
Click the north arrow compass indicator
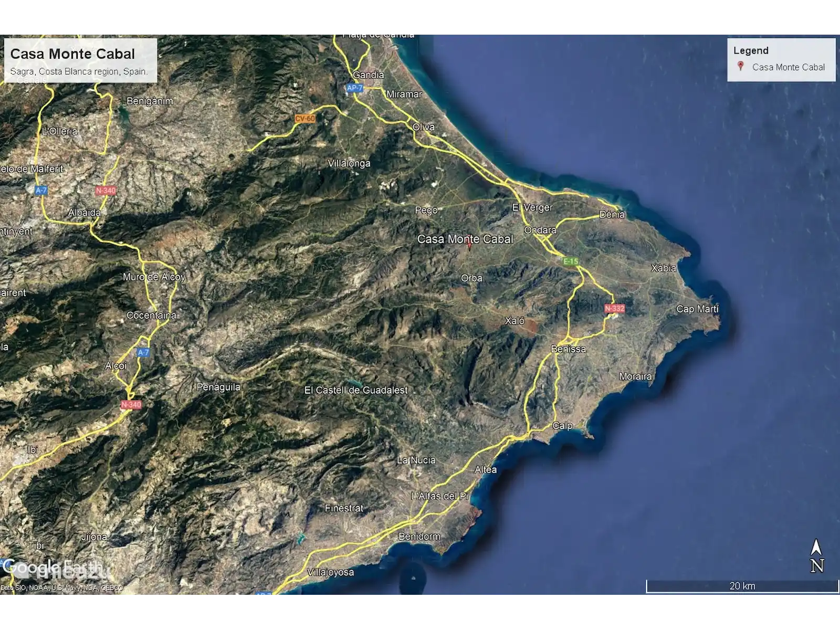click(816, 556)
